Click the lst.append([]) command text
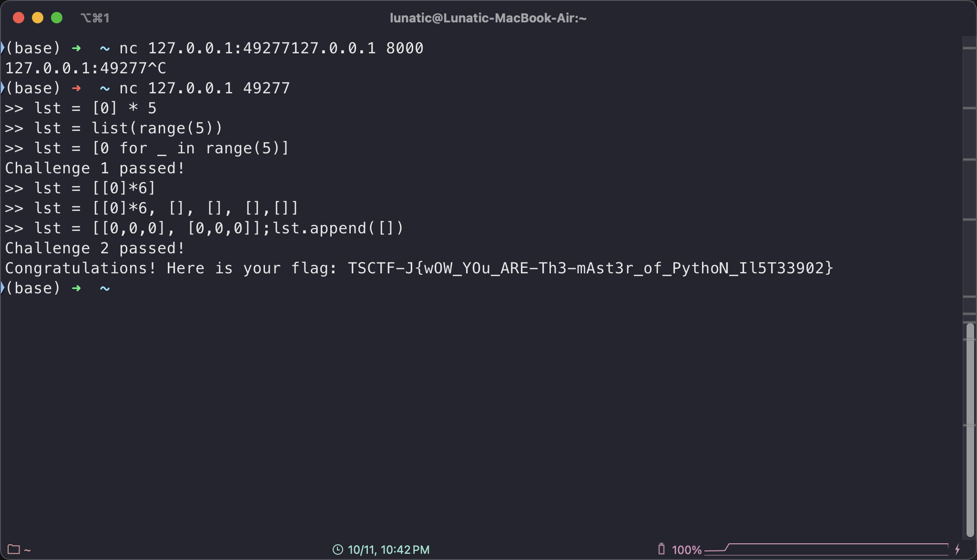 click(337, 228)
